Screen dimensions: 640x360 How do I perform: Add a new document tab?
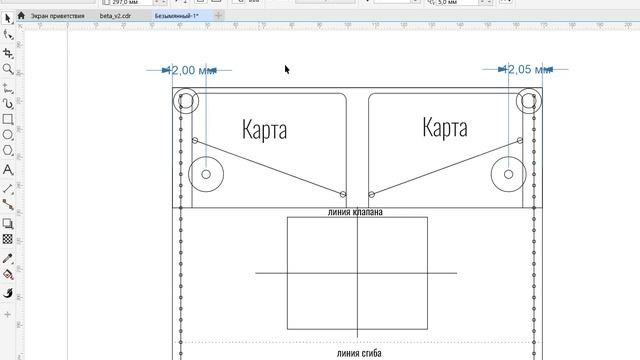click(x=218, y=16)
